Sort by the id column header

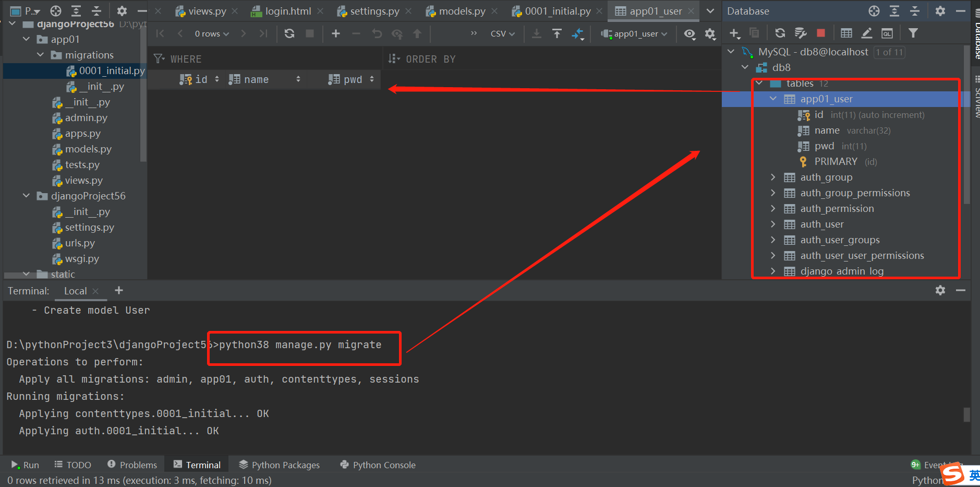click(x=200, y=79)
